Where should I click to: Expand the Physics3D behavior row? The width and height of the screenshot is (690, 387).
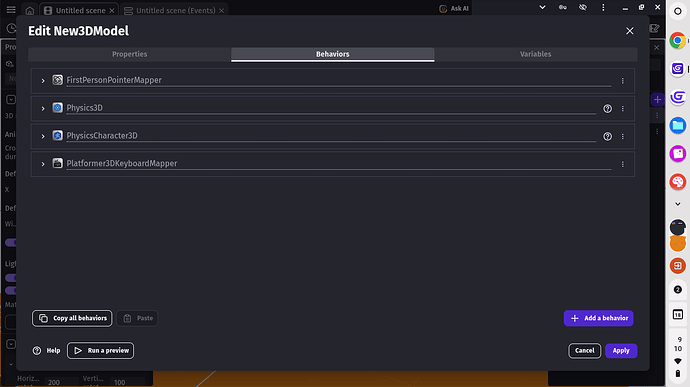pos(43,108)
